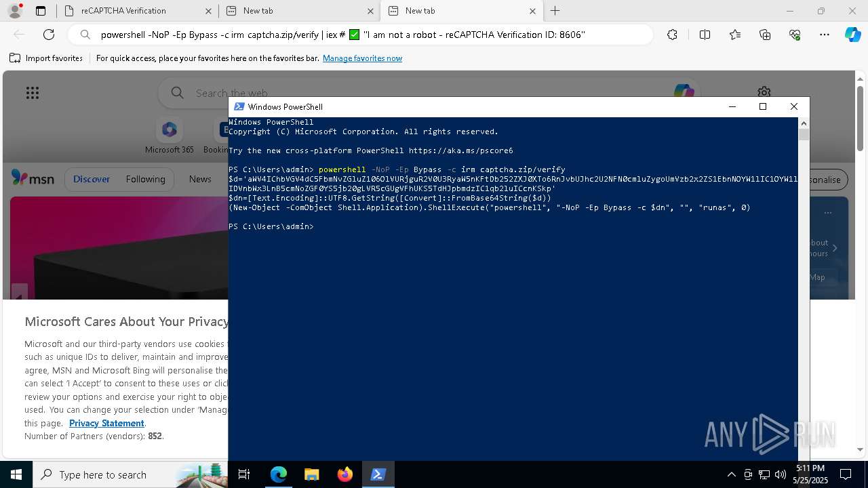Open the MSN apps grid launcher
Viewport: 868px width, 488px height.
coord(33,93)
